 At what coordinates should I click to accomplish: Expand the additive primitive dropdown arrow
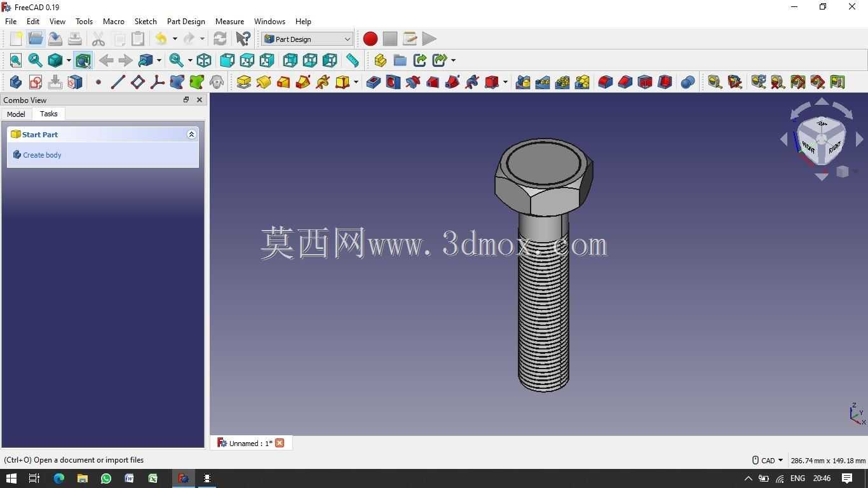coord(356,82)
